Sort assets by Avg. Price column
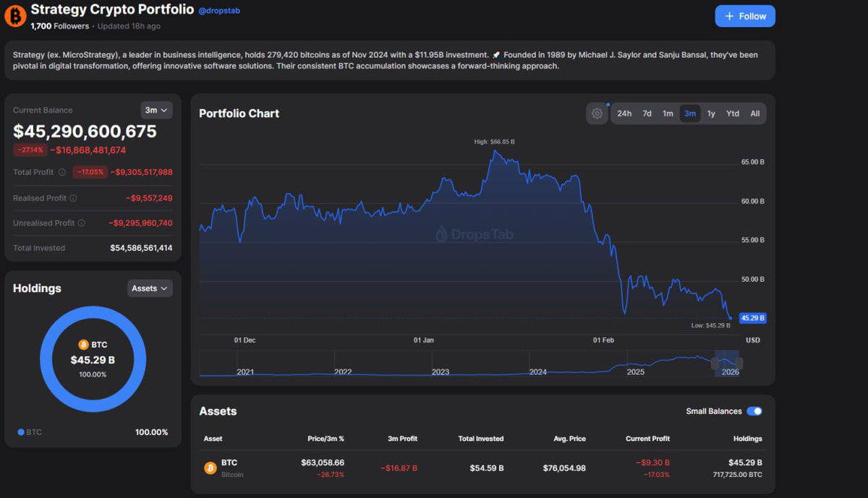Viewport: 868px width, 498px height. click(569, 439)
